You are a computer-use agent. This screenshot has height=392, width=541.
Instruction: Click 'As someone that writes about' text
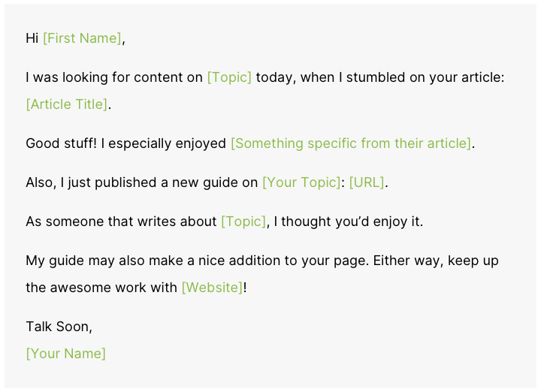[121, 222]
